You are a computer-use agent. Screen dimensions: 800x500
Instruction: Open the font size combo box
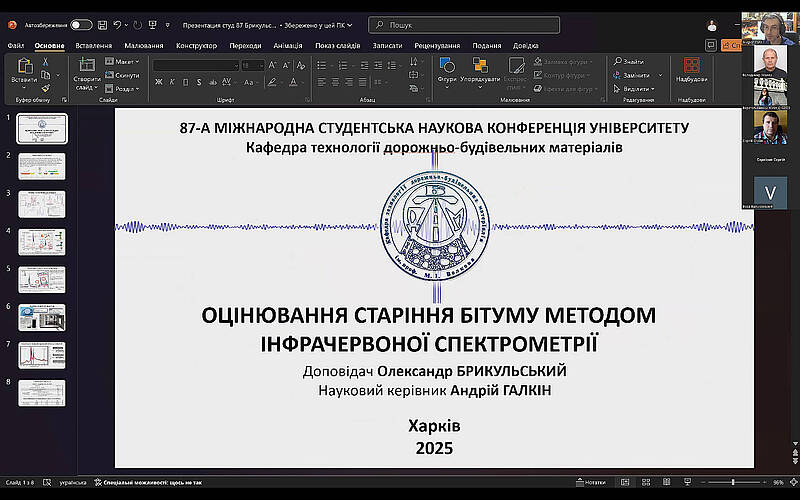(x=253, y=65)
